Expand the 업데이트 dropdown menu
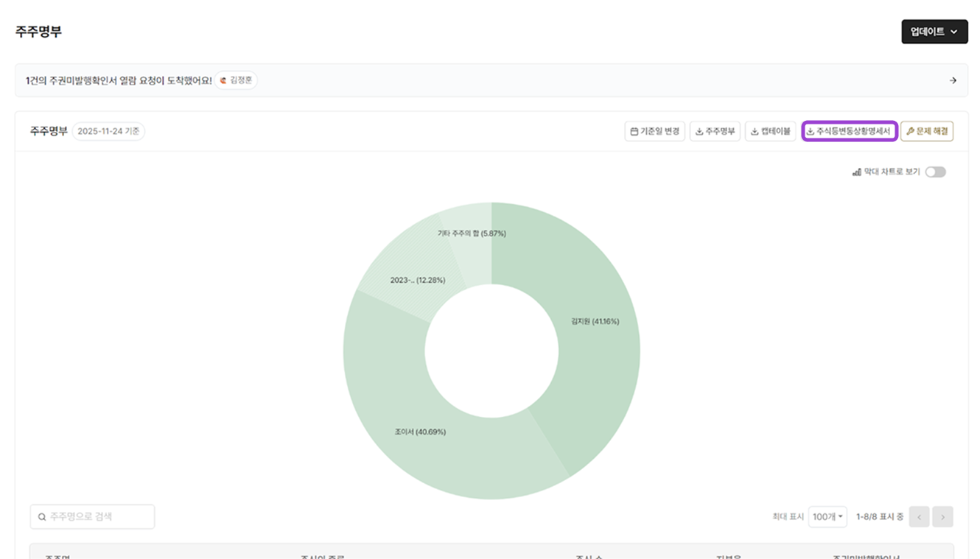This screenshot has height=559, width=980. tap(934, 32)
